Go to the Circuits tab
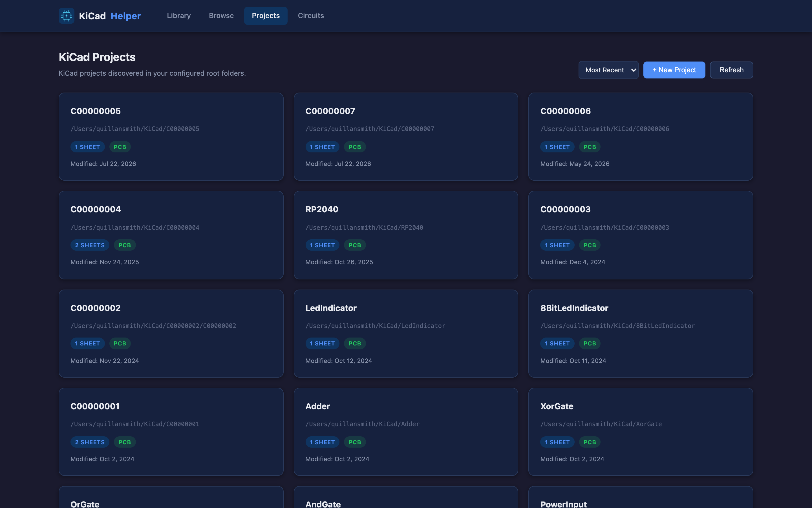The image size is (812, 508). (x=311, y=16)
